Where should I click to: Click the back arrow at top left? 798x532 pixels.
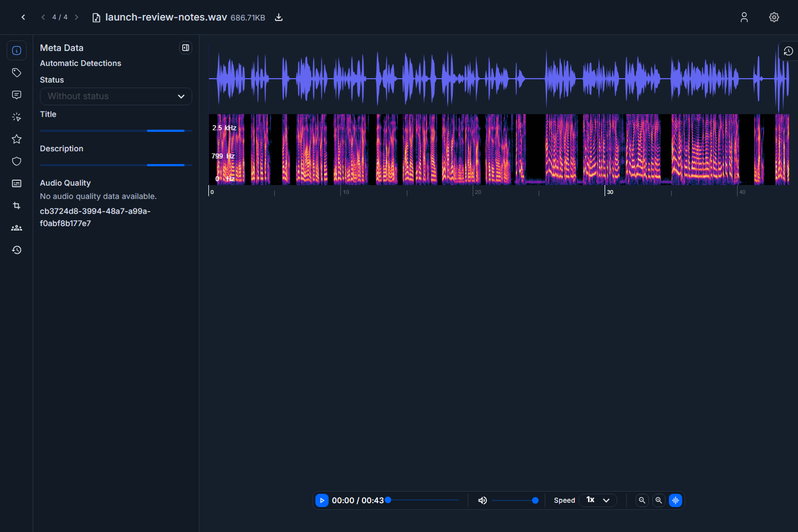(23, 17)
